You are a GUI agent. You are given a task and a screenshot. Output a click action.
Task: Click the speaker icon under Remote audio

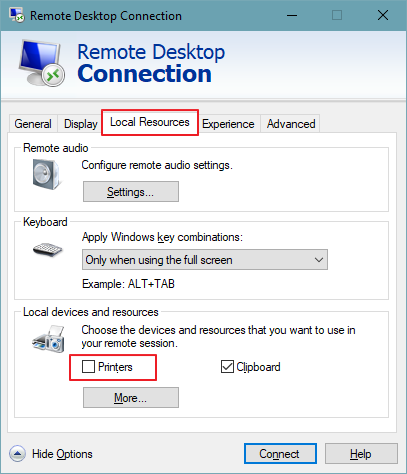[x=47, y=174]
